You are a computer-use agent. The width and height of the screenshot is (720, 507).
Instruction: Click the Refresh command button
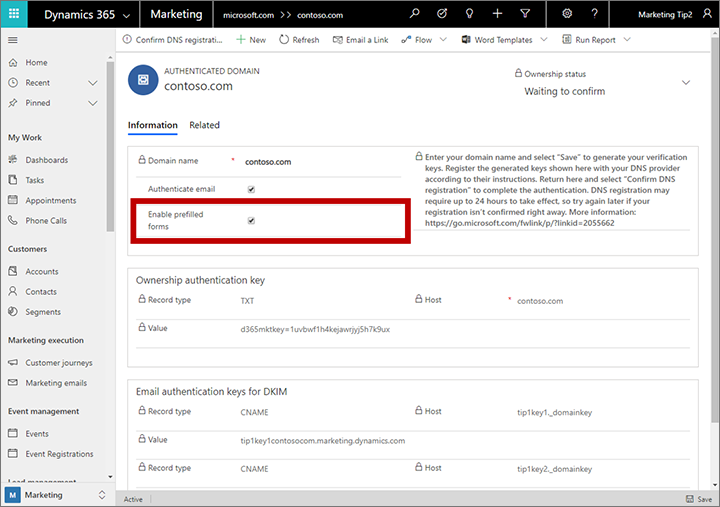tap(299, 40)
